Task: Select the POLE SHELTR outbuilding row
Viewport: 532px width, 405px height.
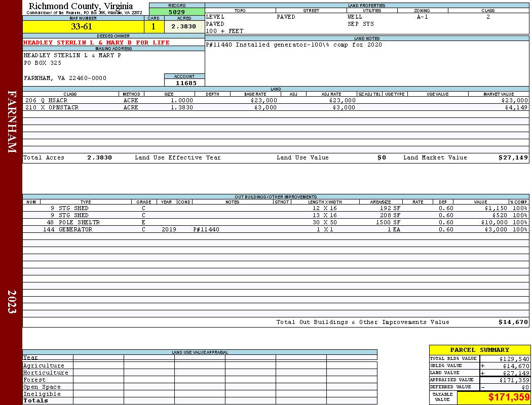Action: click(276, 222)
